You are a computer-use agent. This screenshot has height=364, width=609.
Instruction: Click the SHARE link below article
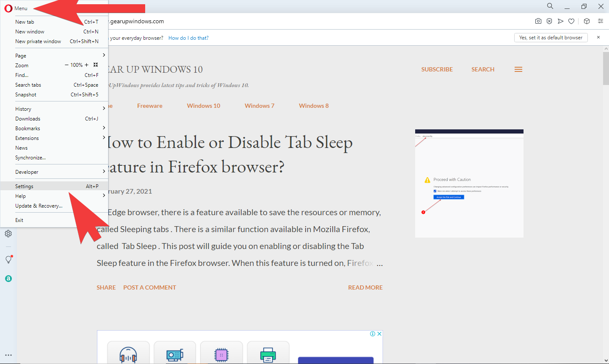tap(106, 287)
